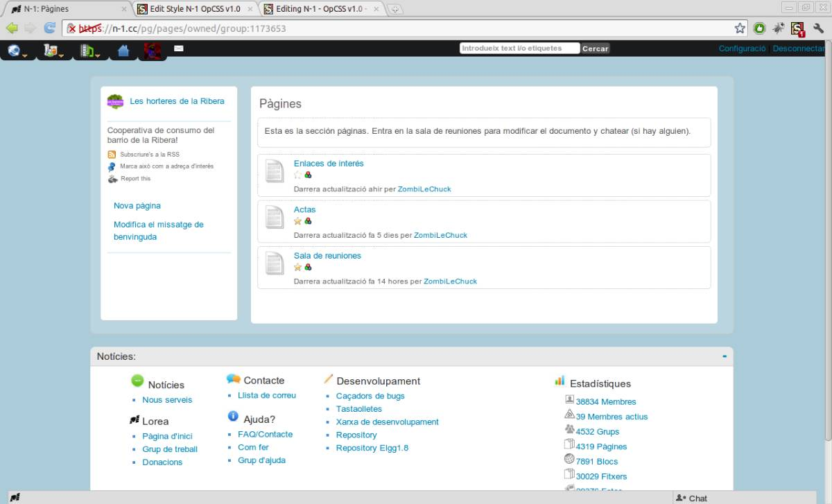Click the green thumbs-up extension icon
Image resolution: width=832 pixels, height=504 pixels.
pyautogui.click(x=759, y=28)
